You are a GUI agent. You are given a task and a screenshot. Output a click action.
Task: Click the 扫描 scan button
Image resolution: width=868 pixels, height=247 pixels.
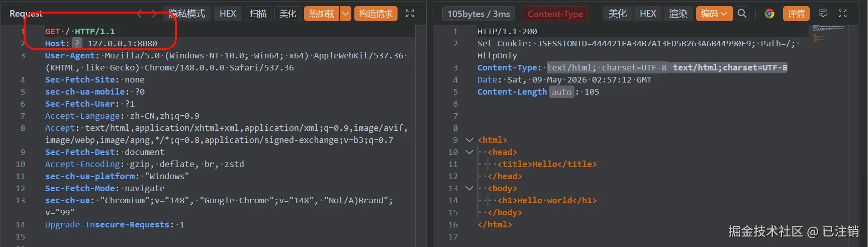click(258, 14)
